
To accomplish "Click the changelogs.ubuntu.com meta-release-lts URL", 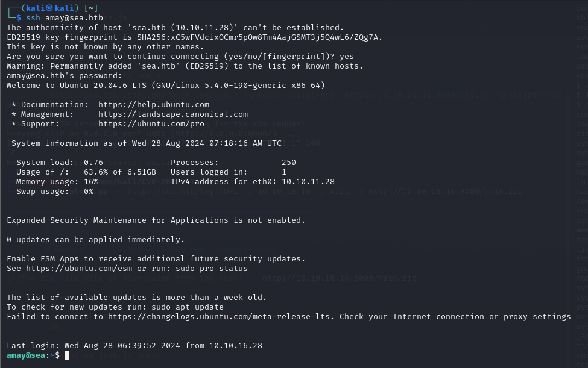I will (x=221, y=317).
